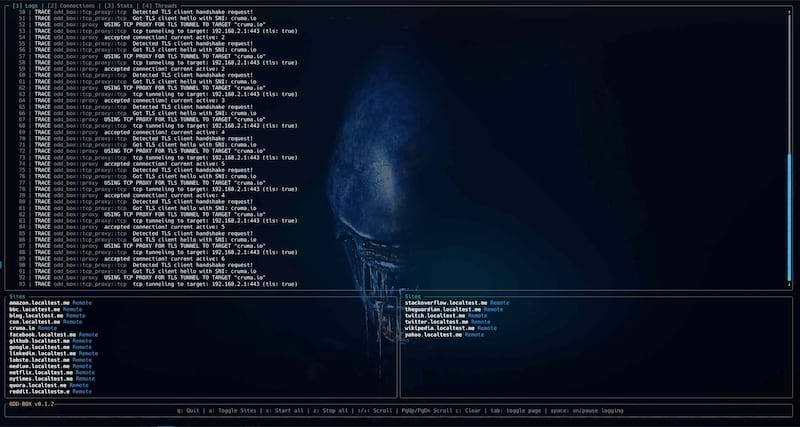Select the twitter.localtest.me site row
This screenshot has width=800, height=427.
pos(447,322)
